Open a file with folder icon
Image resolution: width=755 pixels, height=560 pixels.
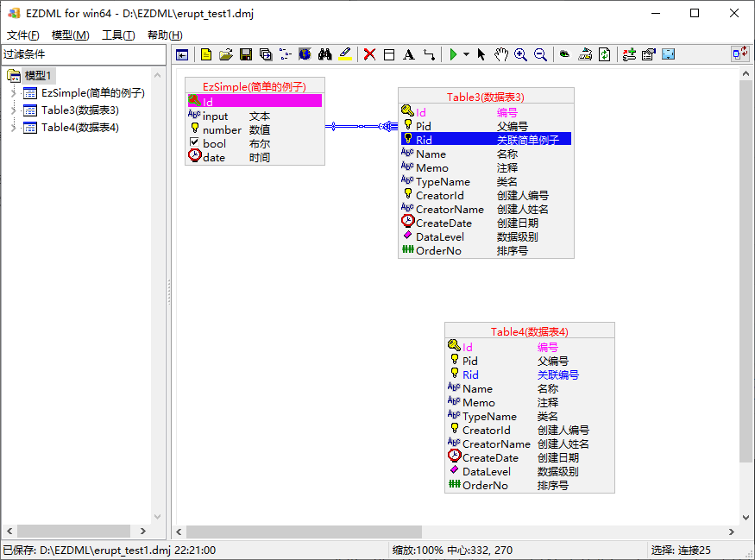tap(226, 55)
